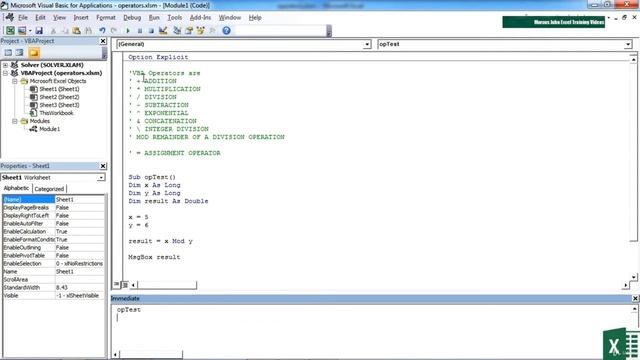Expand the Solver (SOLVER.XLAM) project node
Screen dimensions: 640x360
pyautogui.click(x=5, y=65)
